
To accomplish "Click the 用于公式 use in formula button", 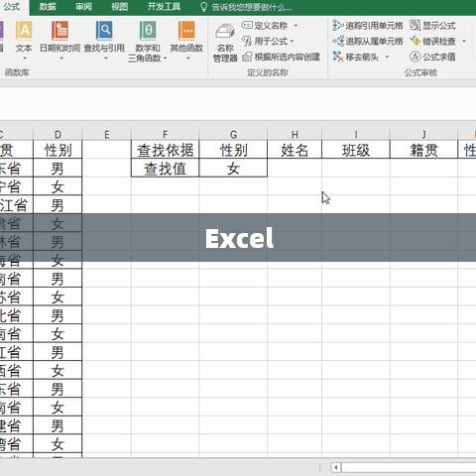I will (x=265, y=42).
